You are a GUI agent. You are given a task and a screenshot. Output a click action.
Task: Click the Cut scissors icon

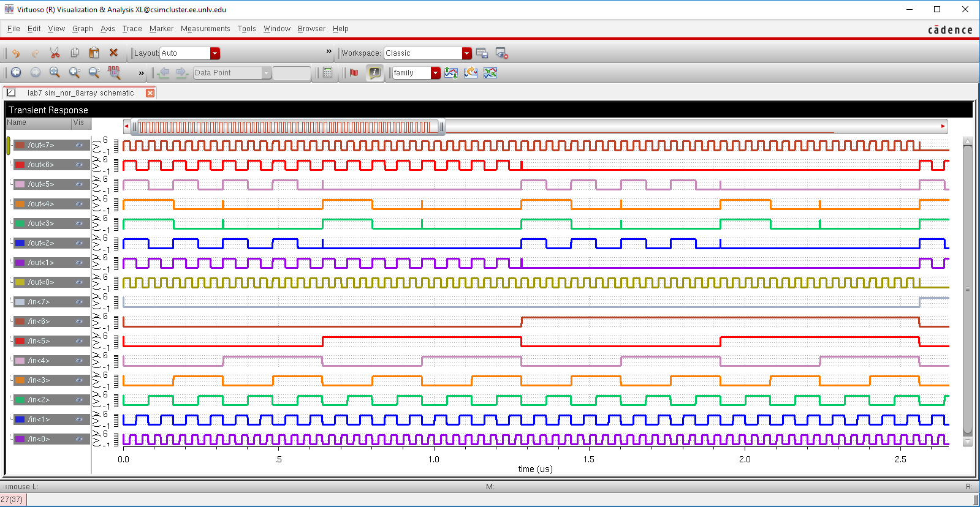point(55,53)
